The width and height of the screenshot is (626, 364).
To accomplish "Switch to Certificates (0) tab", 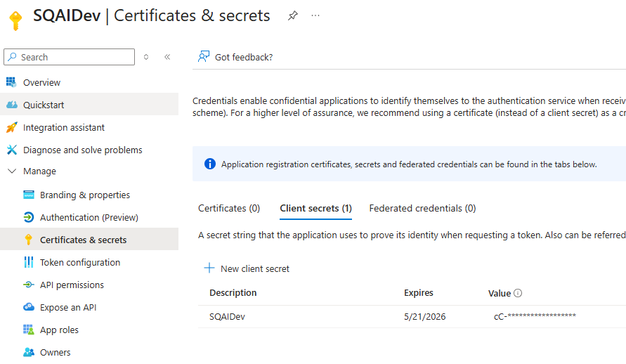I will coord(229,208).
